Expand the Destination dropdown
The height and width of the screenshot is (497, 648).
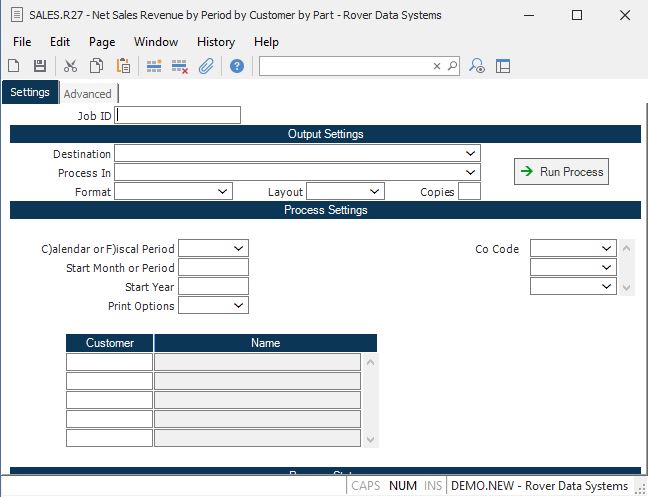click(x=470, y=153)
